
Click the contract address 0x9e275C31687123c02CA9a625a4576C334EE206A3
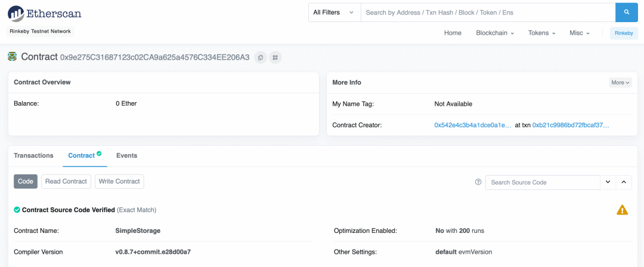(155, 57)
